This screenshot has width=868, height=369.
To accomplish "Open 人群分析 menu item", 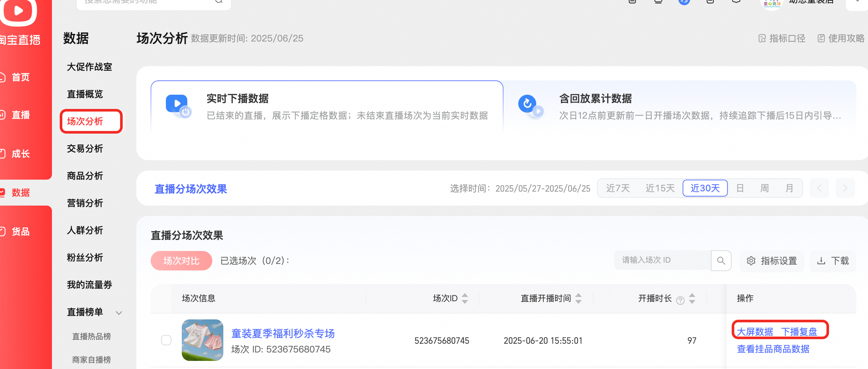I will click(85, 230).
